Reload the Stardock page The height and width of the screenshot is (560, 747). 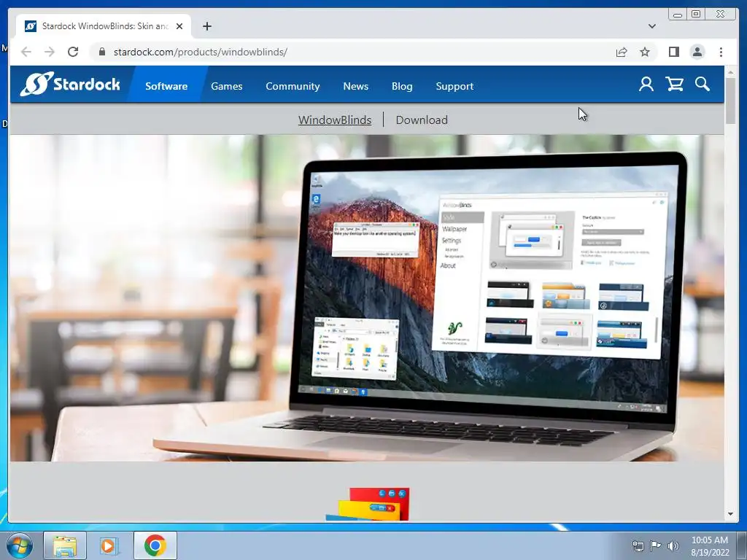[73, 52]
